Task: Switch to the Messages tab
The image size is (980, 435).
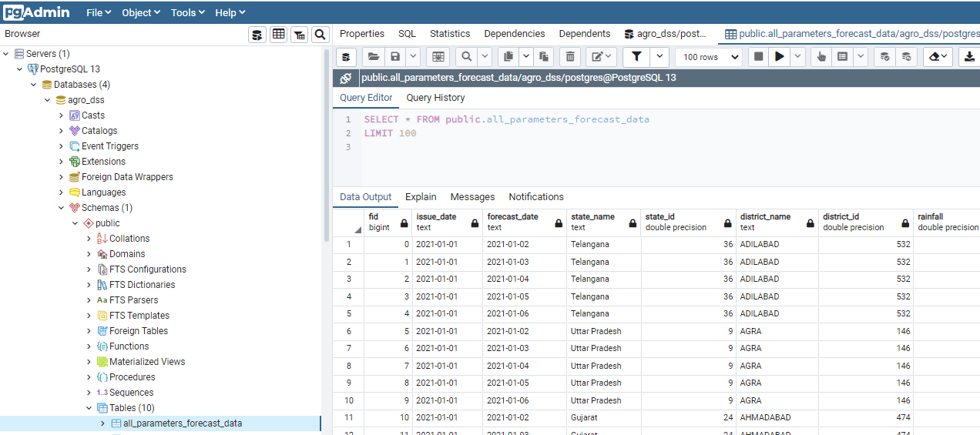Action: tap(472, 197)
